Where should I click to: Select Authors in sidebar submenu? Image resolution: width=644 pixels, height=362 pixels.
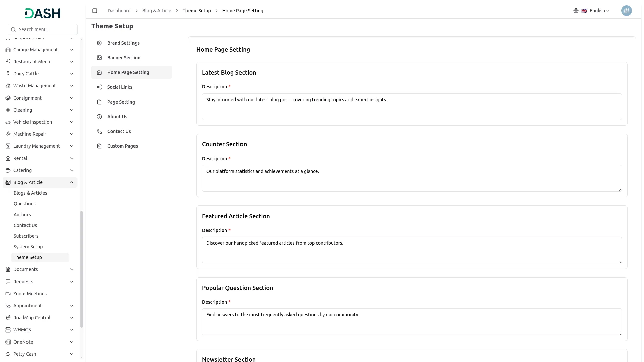[22, 215]
